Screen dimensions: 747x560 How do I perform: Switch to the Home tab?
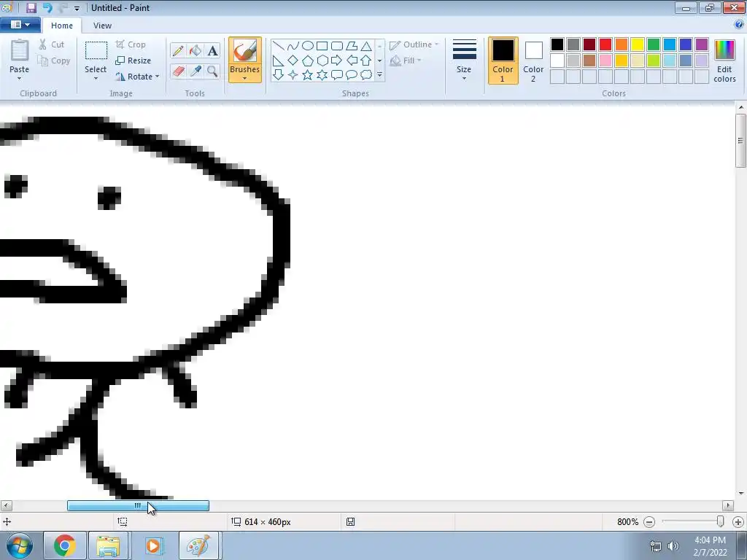62,26
